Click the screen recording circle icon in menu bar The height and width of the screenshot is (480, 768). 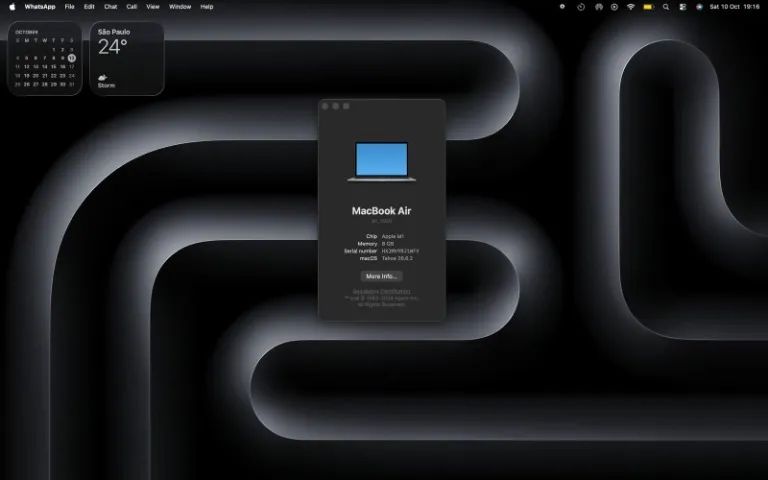pyautogui.click(x=614, y=7)
